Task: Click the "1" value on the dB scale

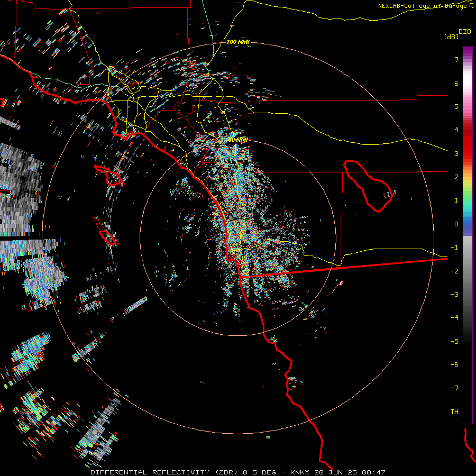Action: 456,200
